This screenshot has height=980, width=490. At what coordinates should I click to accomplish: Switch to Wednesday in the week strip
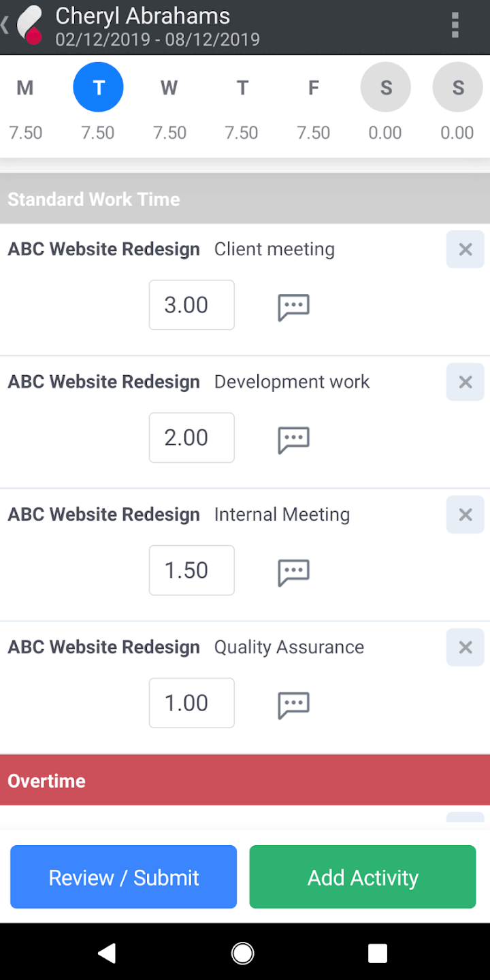169,88
